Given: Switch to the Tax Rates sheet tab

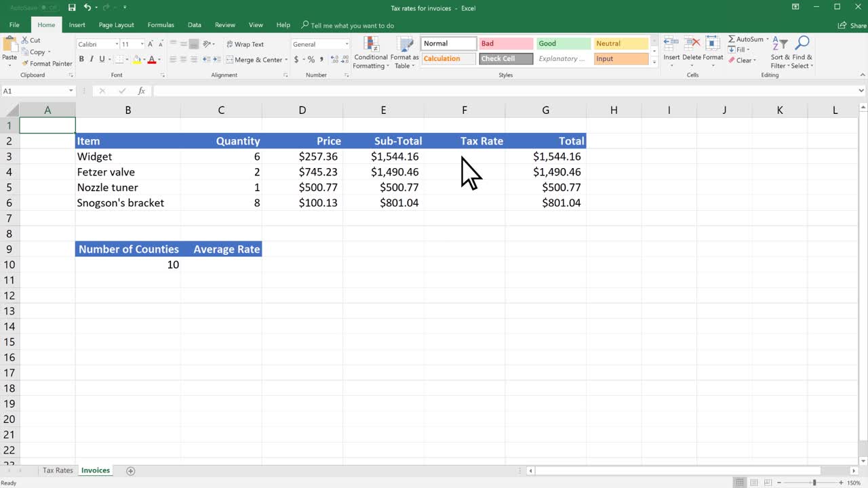Looking at the screenshot, I should pos(58,470).
